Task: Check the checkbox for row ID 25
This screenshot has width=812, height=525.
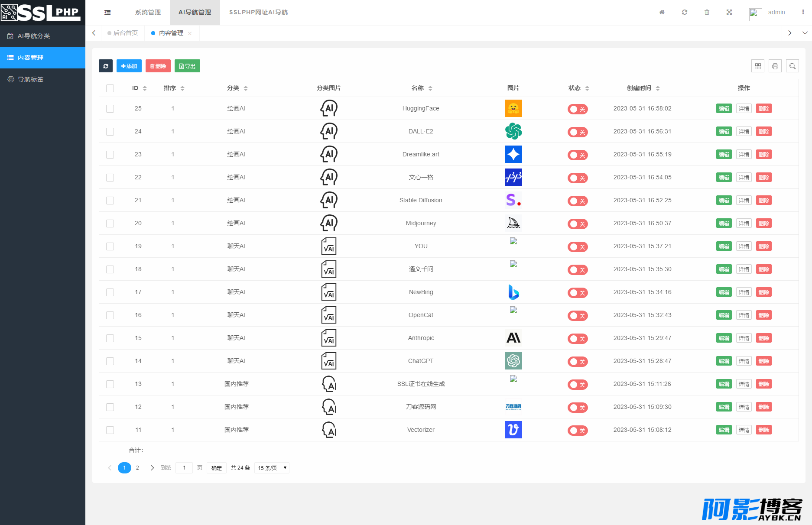Action: [x=110, y=109]
